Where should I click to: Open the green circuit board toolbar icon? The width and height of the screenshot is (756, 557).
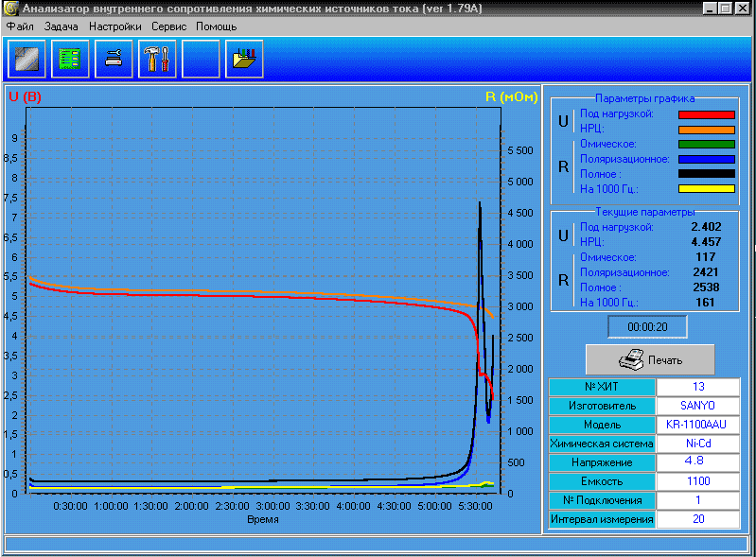[70, 59]
